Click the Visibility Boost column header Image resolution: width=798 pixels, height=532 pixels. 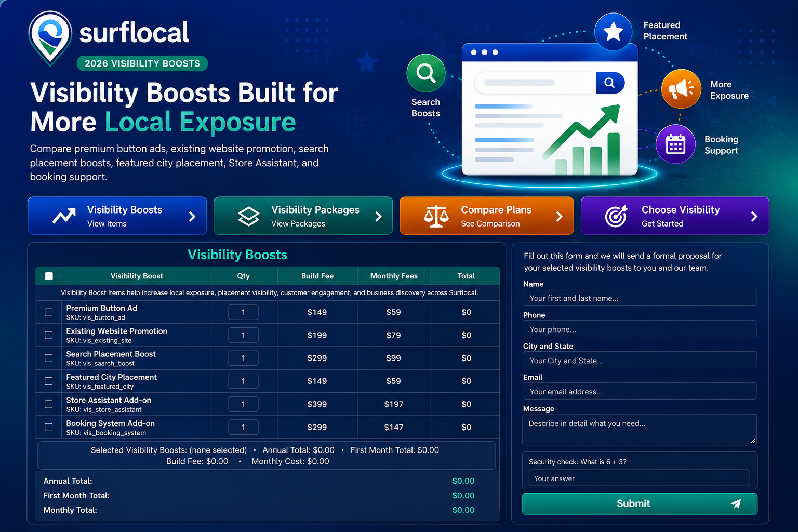(137, 276)
